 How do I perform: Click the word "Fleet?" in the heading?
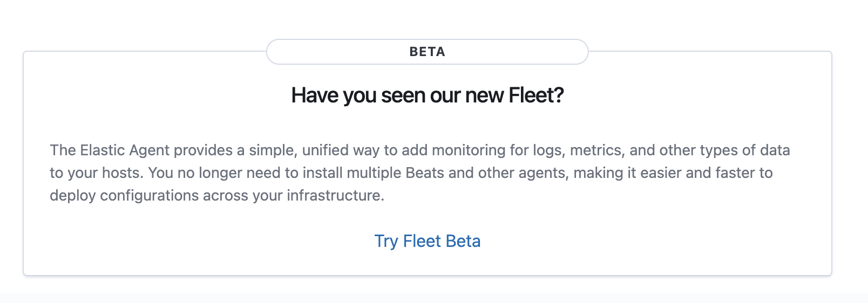(536, 95)
